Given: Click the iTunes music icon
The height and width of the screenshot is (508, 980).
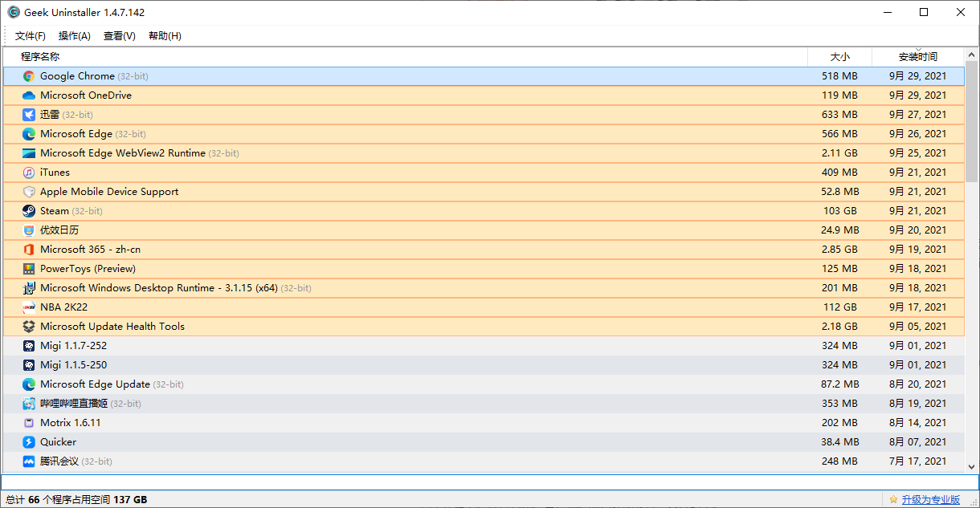Looking at the screenshot, I should coord(29,173).
